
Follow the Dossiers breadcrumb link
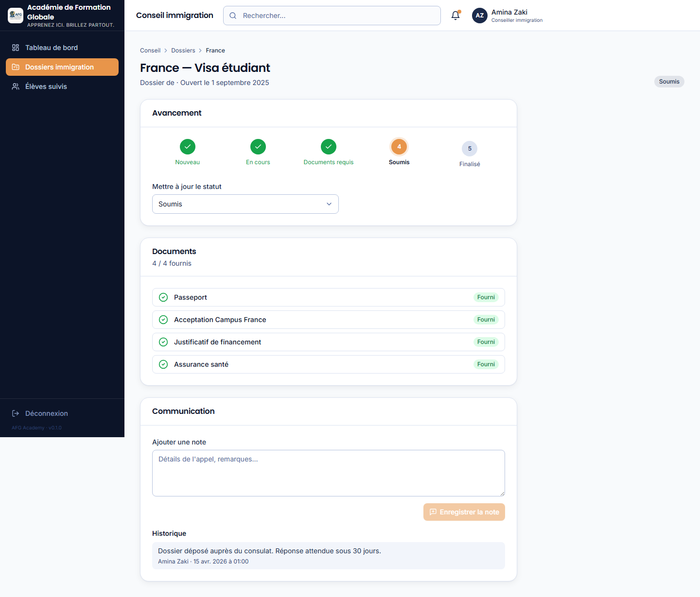[x=183, y=51]
